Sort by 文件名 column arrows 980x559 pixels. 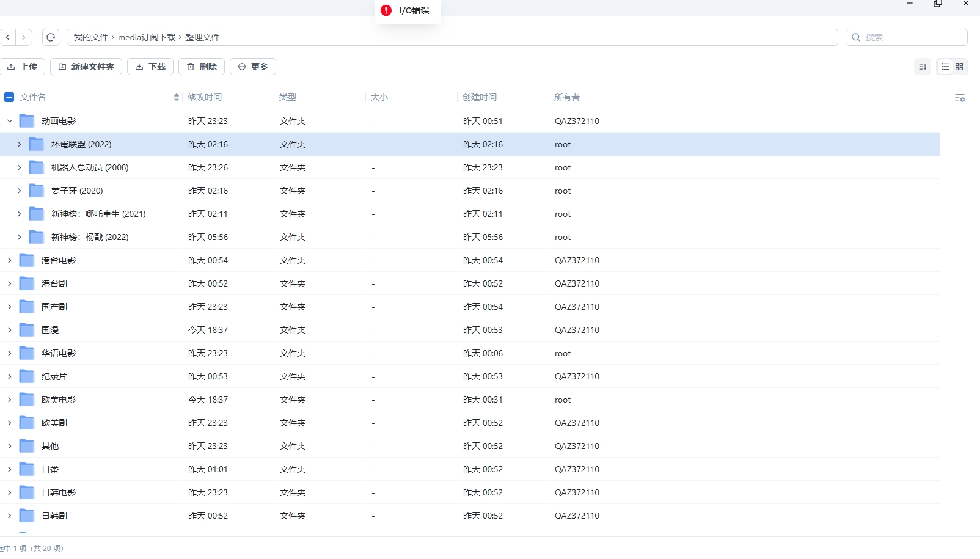tap(177, 97)
